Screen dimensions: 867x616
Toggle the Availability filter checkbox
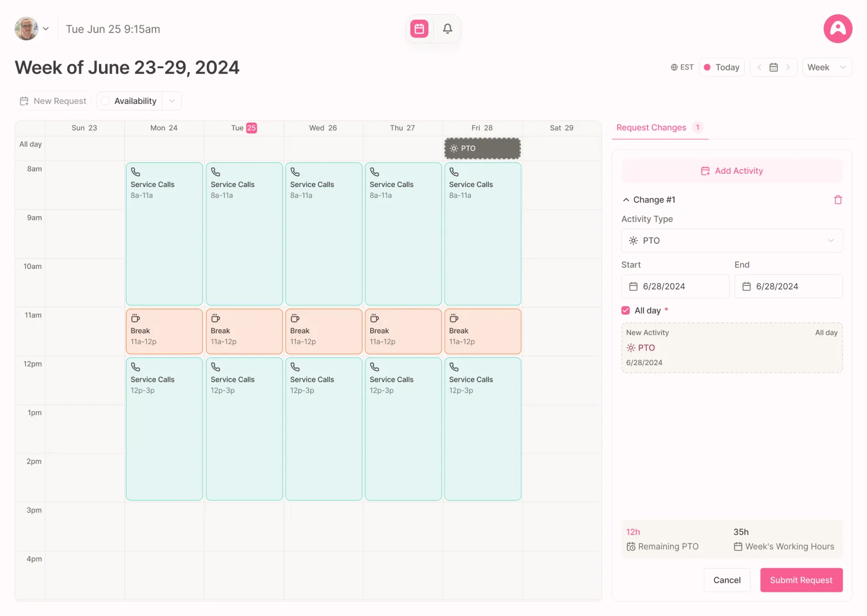[x=105, y=101]
